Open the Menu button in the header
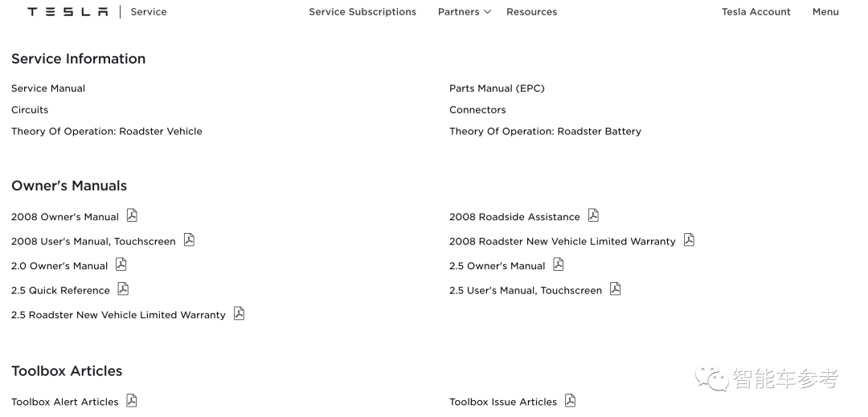 point(825,12)
